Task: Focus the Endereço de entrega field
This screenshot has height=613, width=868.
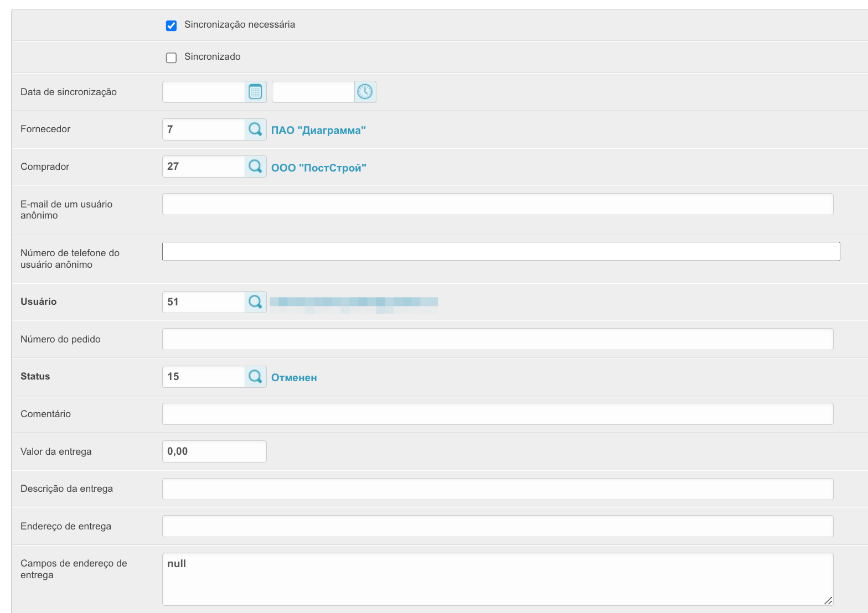Action: point(497,526)
